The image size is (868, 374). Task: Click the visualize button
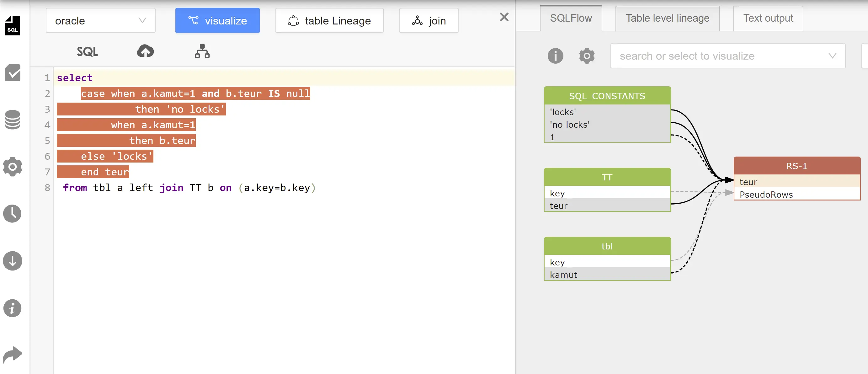(217, 21)
